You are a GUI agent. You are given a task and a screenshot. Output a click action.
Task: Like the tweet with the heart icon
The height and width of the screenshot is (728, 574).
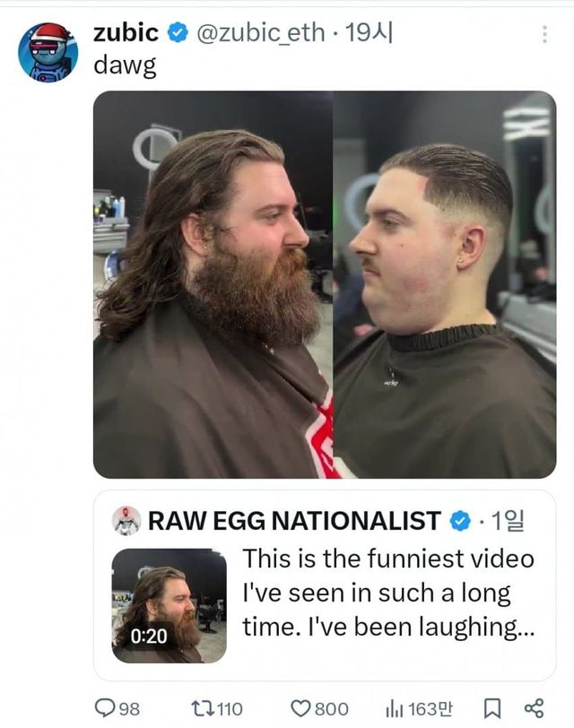(x=301, y=708)
